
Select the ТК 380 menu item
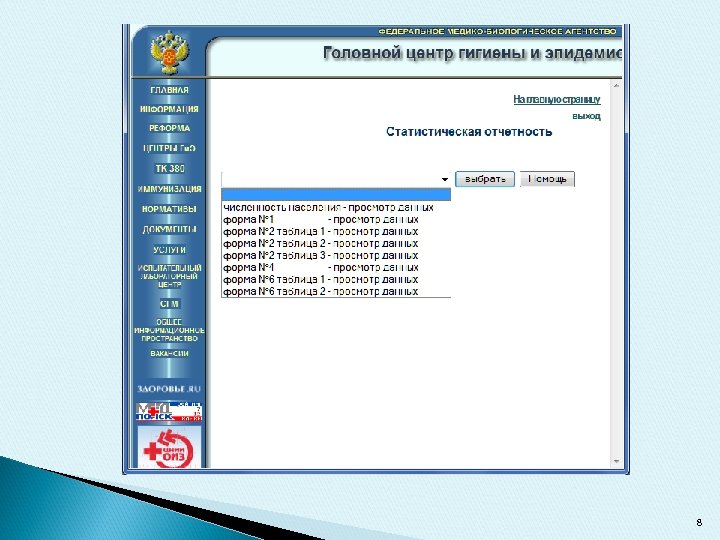(169, 169)
